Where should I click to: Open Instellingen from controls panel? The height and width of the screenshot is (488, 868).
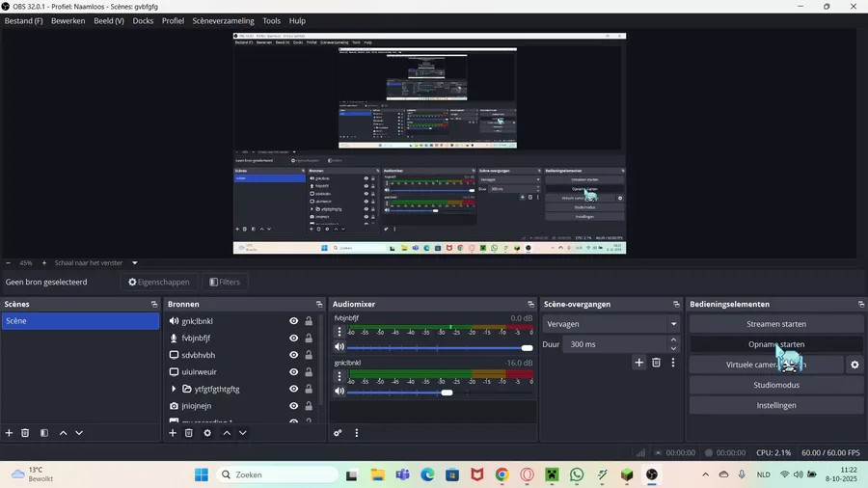pos(776,406)
